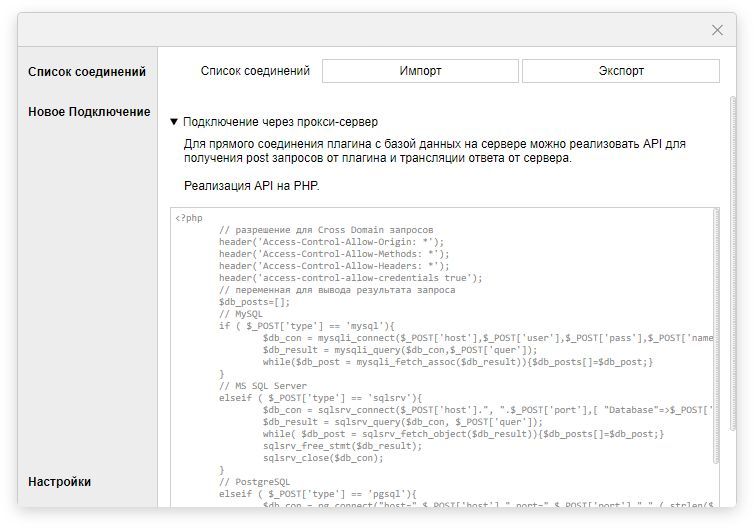Click the description paragraph about direct connection

pos(435,151)
